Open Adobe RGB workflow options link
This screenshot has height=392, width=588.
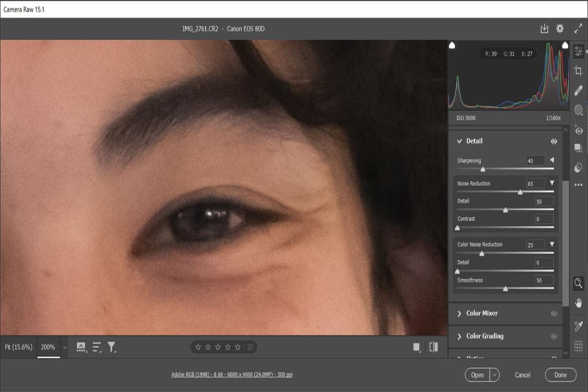(232, 375)
